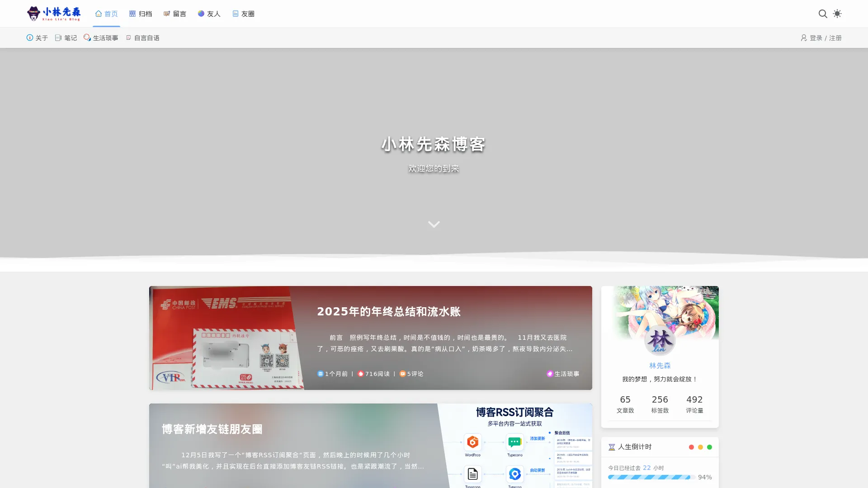
Task: Click the green dot in countdown widget
Action: 709,447
